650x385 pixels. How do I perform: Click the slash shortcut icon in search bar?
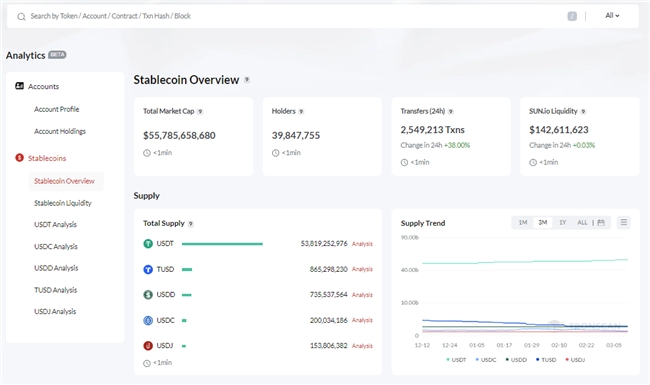[572, 16]
